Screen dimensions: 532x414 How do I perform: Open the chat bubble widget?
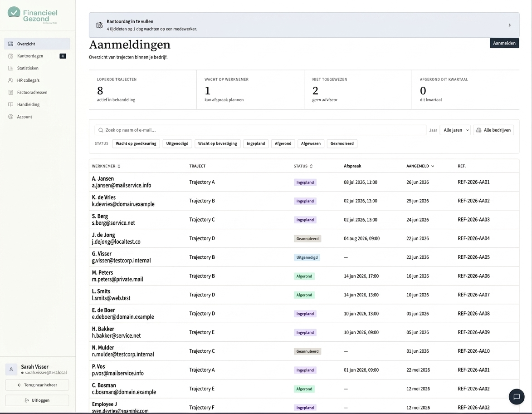pyautogui.click(x=517, y=397)
